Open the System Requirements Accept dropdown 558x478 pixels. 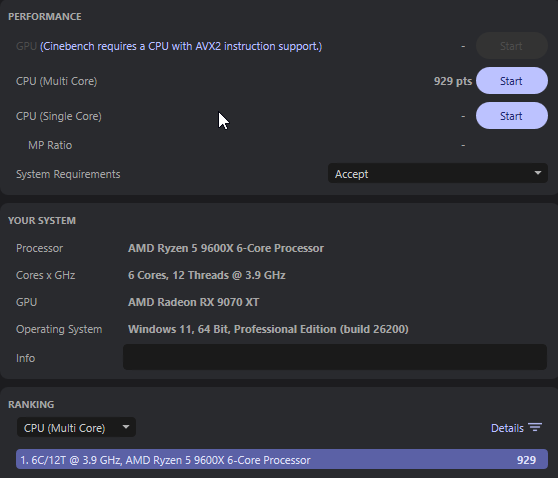click(x=438, y=173)
